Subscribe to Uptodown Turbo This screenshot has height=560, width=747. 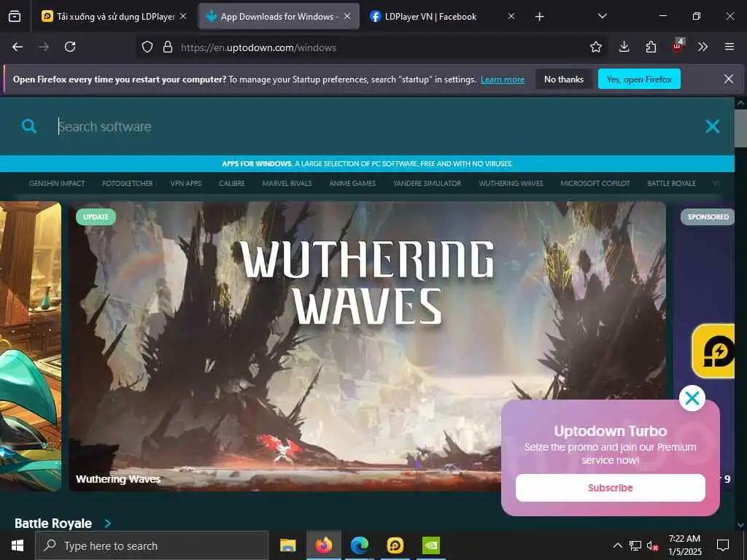pos(611,488)
